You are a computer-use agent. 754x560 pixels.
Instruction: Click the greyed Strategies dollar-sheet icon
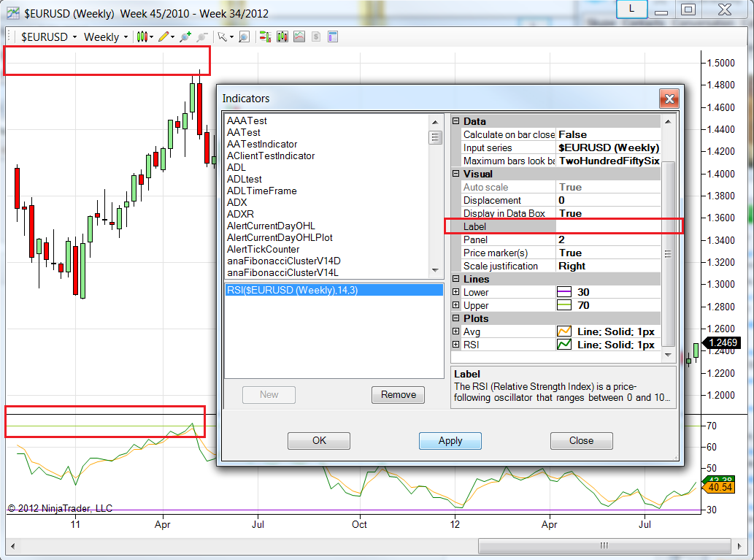point(316,37)
